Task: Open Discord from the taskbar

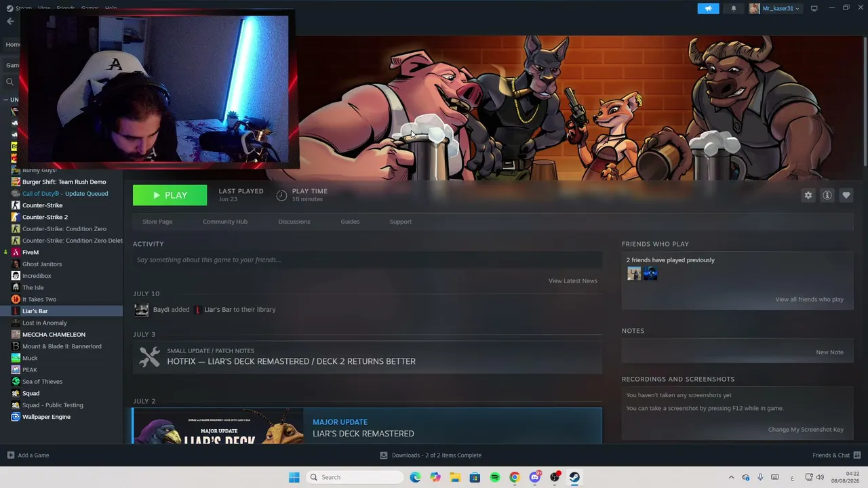Action: 534,477
